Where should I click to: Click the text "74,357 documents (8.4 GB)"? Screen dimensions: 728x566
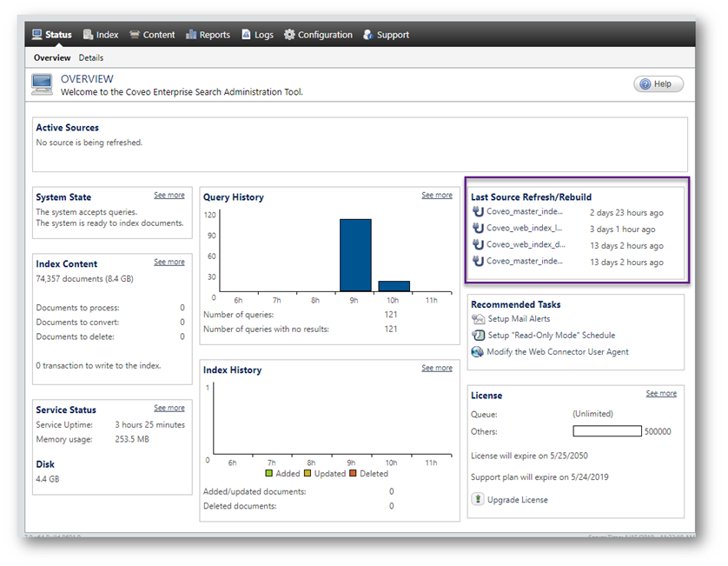click(x=84, y=279)
